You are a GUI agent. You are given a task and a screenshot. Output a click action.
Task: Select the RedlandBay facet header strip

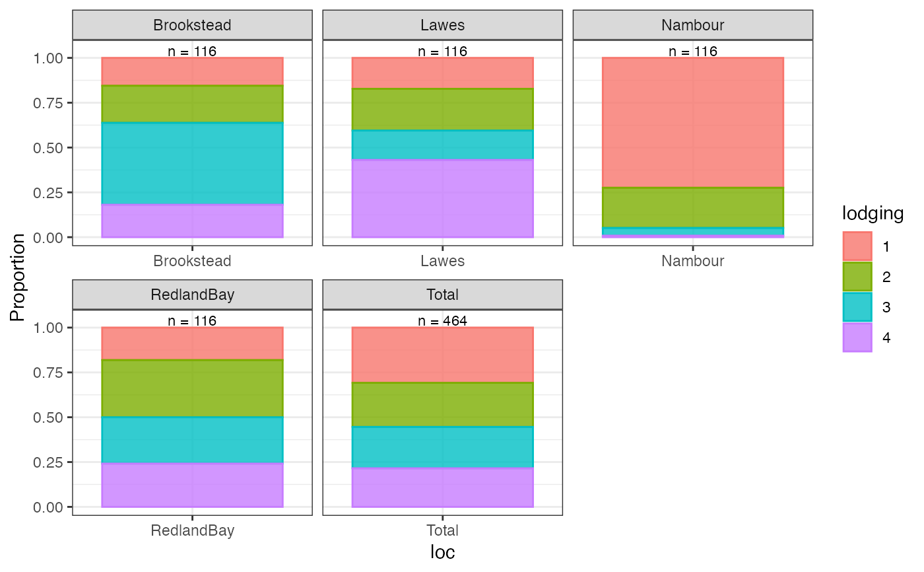(192, 295)
